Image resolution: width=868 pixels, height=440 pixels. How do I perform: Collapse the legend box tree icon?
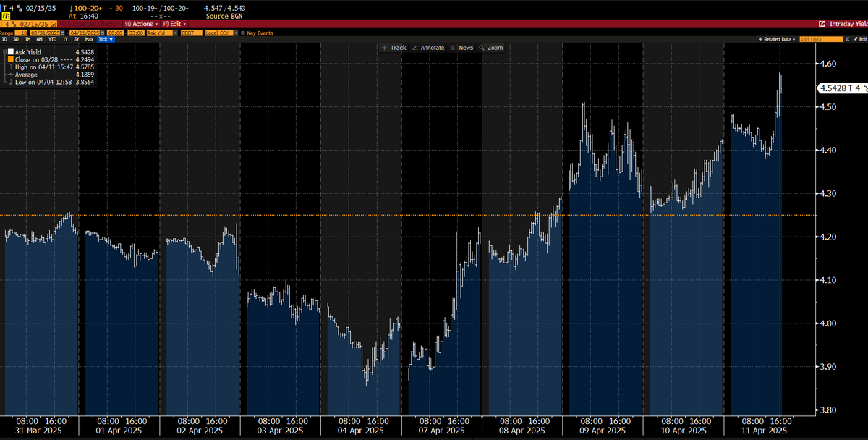click(x=4, y=52)
